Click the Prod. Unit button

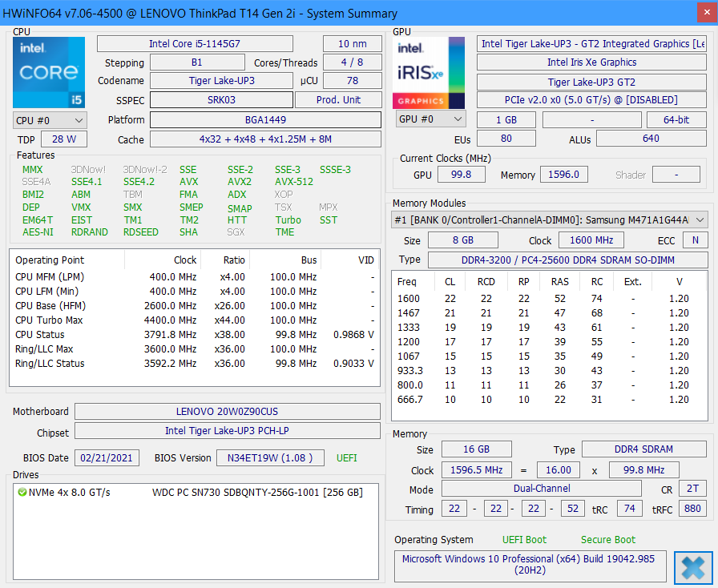point(338,99)
